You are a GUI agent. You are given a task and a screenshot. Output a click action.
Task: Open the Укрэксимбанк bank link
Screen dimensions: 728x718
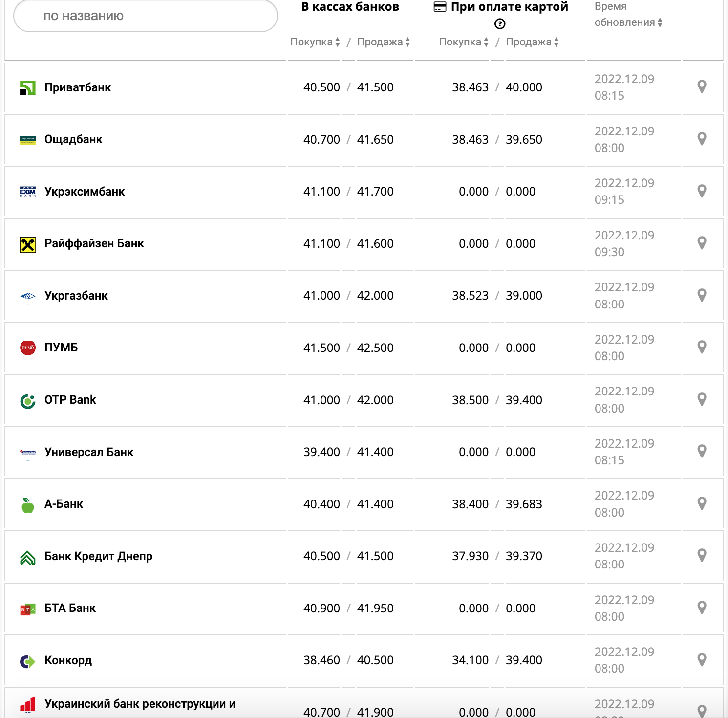coord(85,192)
